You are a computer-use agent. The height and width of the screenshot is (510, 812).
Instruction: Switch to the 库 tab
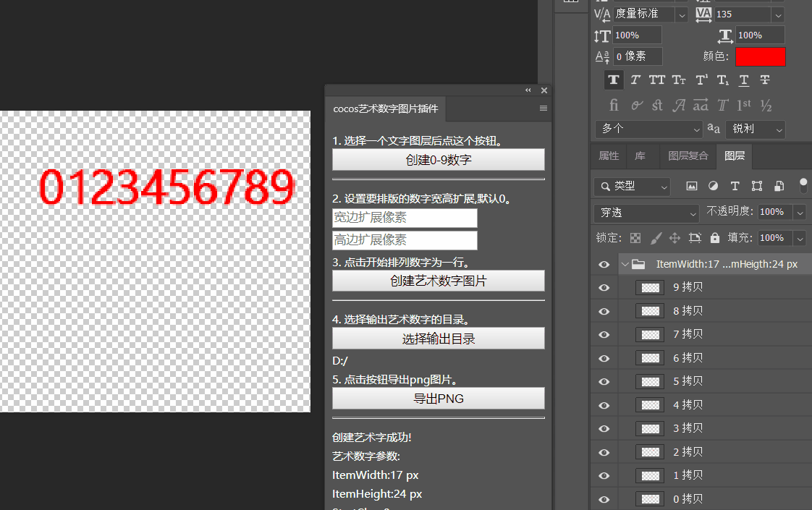(640, 156)
